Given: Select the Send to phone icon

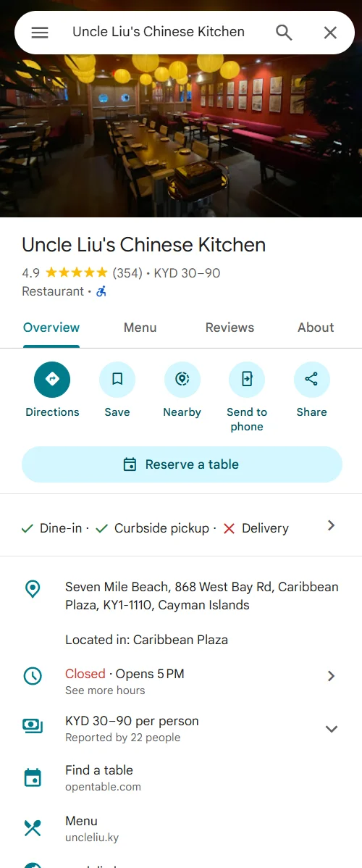Looking at the screenshot, I should coord(247,380).
